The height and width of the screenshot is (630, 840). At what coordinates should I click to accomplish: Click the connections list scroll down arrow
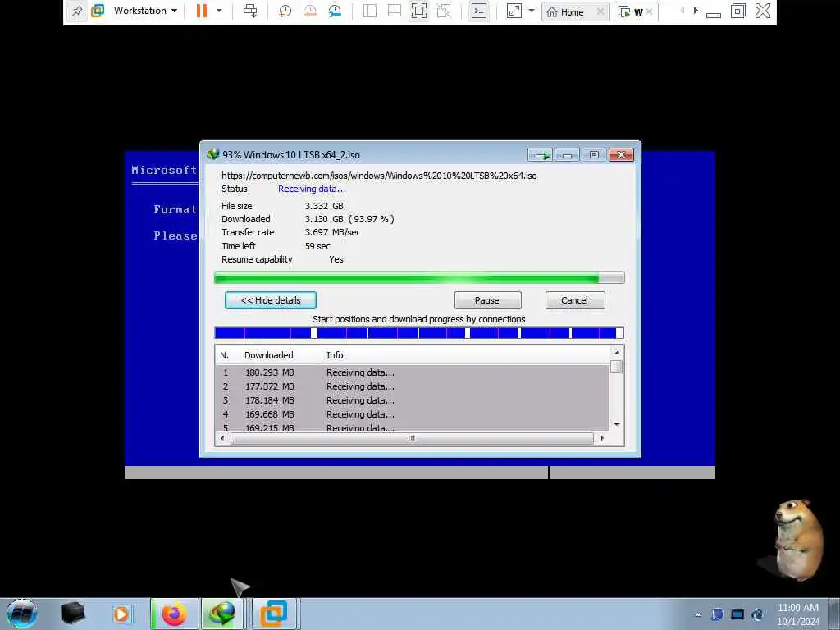(617, 424)
